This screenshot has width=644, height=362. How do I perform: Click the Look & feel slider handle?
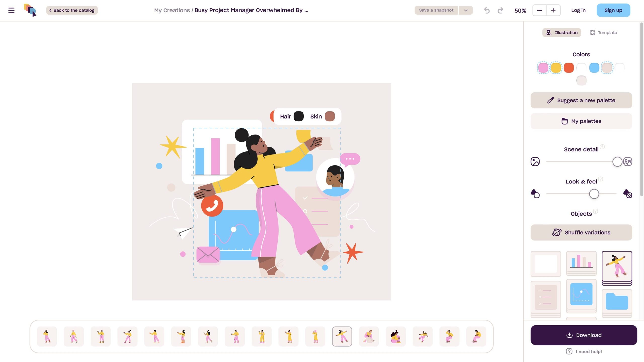click(x=594, y=194)
